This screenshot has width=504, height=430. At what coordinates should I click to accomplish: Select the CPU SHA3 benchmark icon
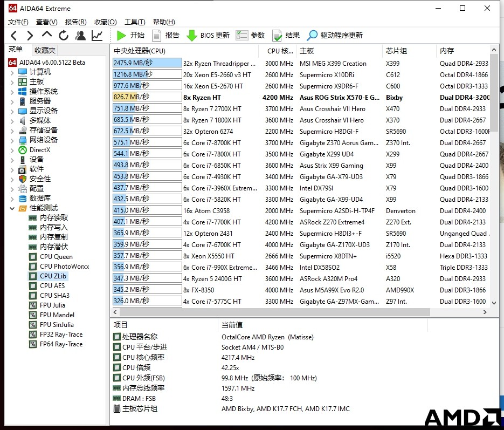(33, 296)
